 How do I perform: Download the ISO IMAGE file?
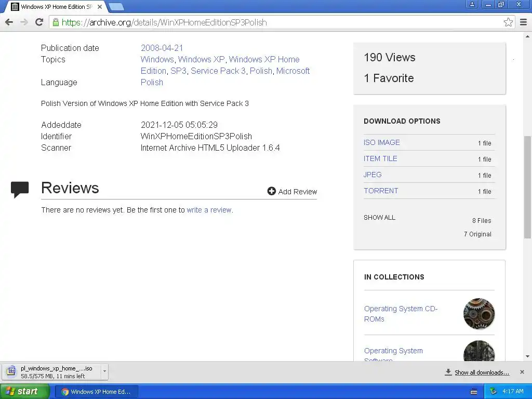382,142
